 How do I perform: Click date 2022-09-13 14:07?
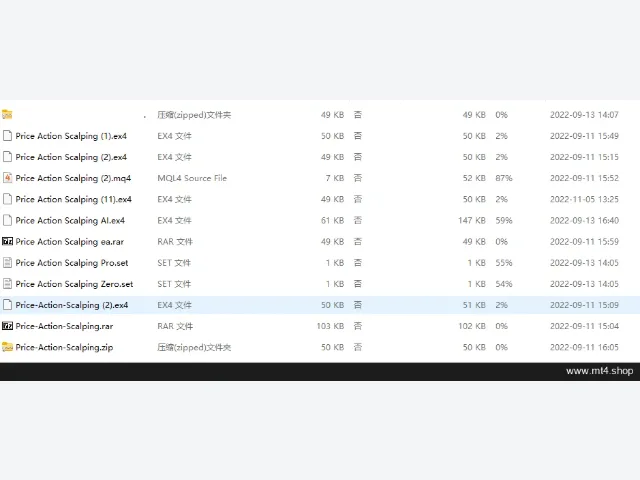pyautogui.click(x=584, y=115)
